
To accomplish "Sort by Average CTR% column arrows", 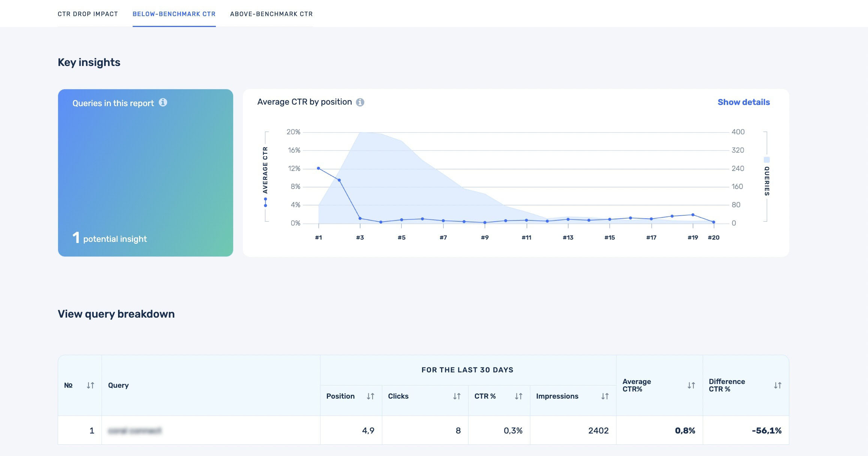I will tap(691, 385).
